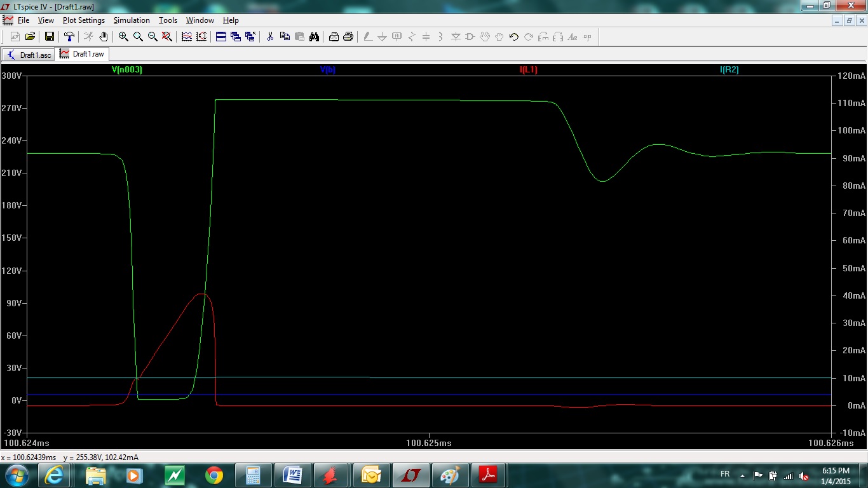Open the Tools menu
Screen dimensions: 868x488
pos(168,20)
